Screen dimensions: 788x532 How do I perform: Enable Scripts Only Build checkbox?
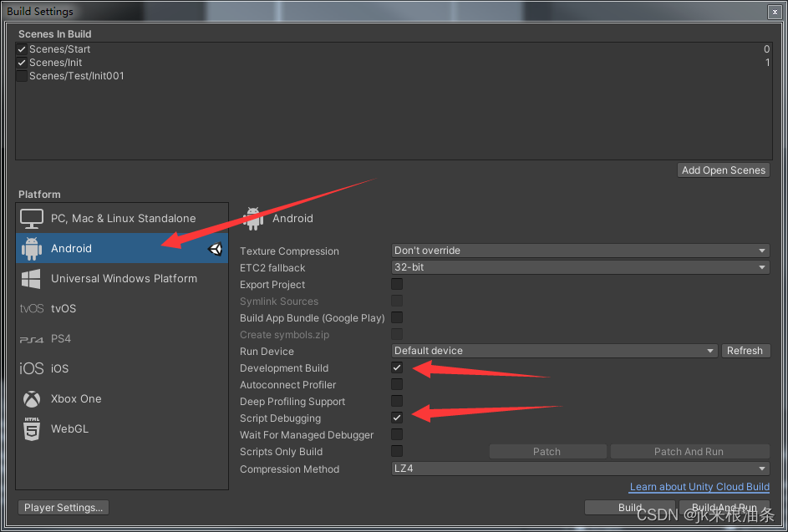[x=397, y=451]
